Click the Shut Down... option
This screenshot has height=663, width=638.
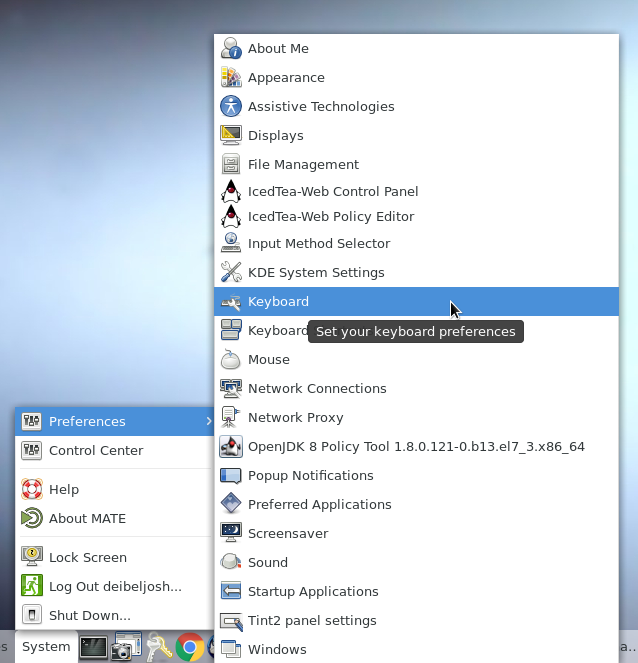[89, 615]
